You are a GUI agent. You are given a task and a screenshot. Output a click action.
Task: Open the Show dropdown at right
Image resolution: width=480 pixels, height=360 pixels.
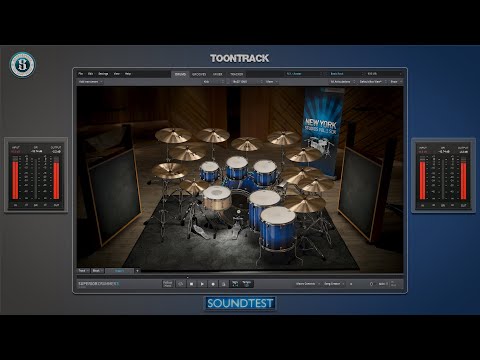click(x=396, y=82)
